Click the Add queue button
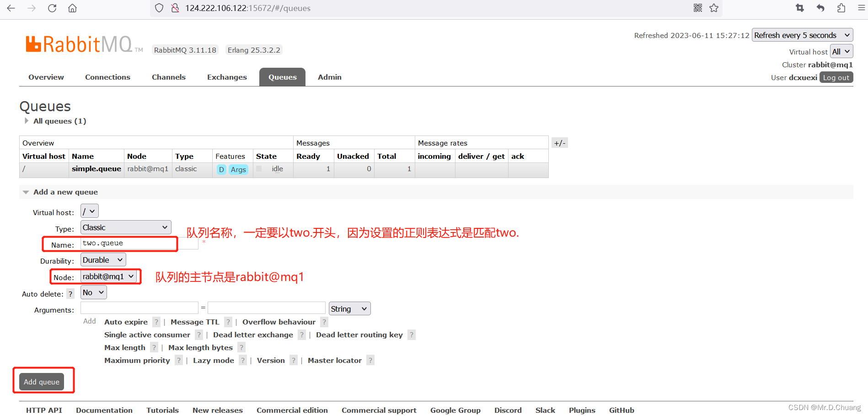Viewport: 868px width, 416px height. [x=42, y=382]
